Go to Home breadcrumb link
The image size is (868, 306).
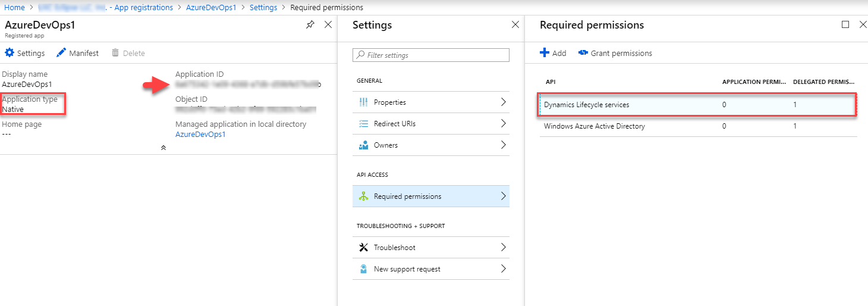(15, 8)
